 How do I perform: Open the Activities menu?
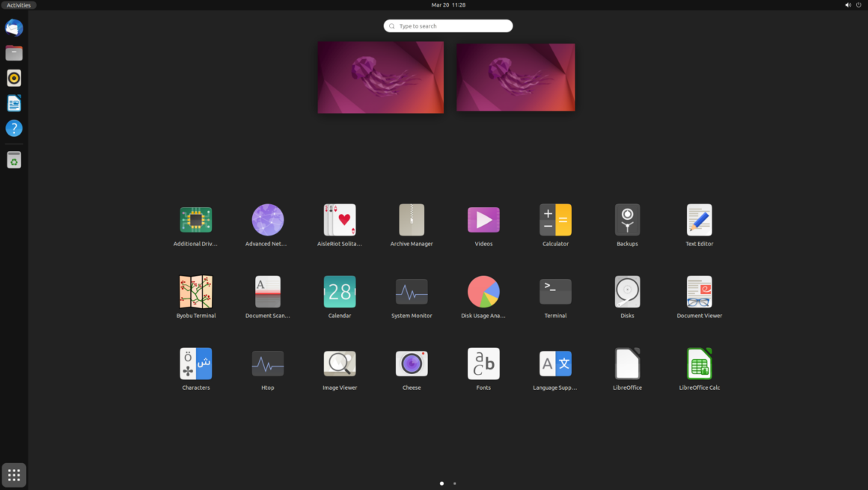(19, 4)
